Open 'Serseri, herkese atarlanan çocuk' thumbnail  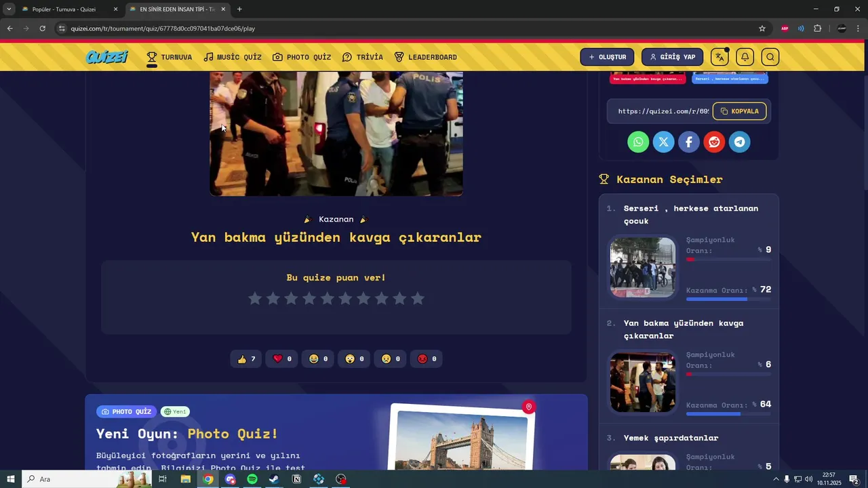pyautogui.click(x=642, y=267)
